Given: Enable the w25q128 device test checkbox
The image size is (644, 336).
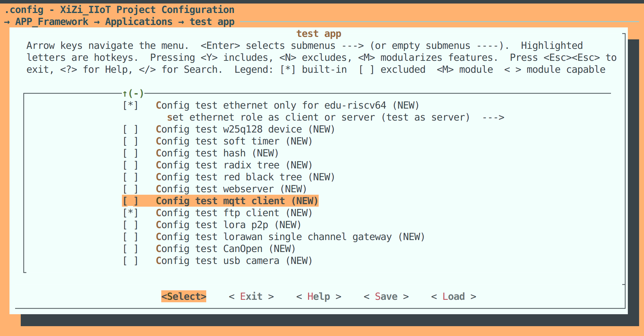Looking at the screenshot, I should coord(130,129).
